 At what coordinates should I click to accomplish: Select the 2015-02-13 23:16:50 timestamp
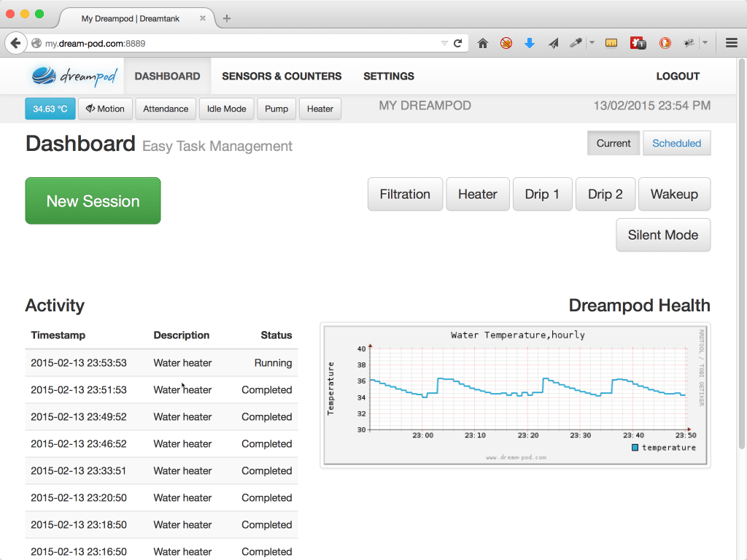(79, 552)
